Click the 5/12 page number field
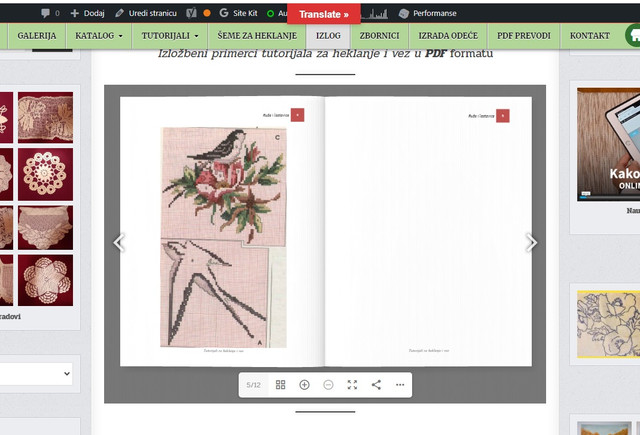 [x=253, y=385]
